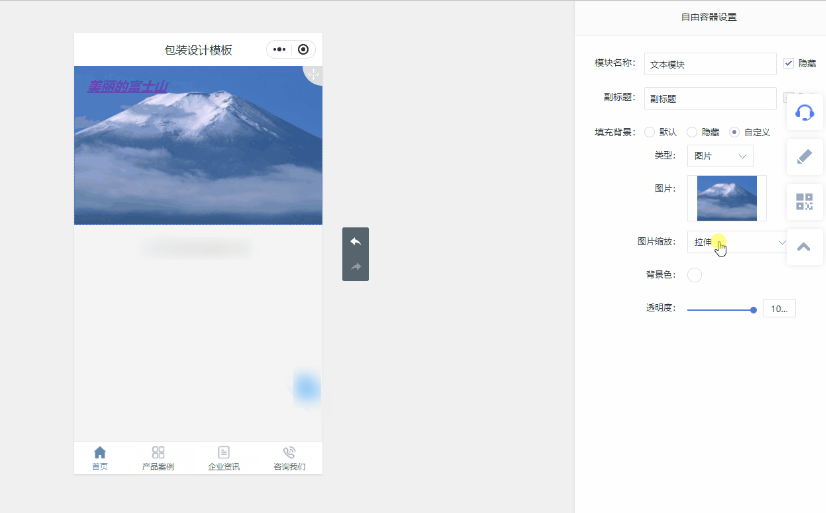Click the pencil edit icon
The image size is (826, 513).
click(x=804, y=157)
